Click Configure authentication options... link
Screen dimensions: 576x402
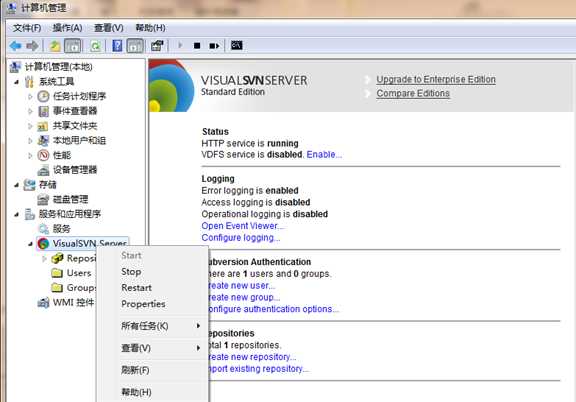(273, 309)
